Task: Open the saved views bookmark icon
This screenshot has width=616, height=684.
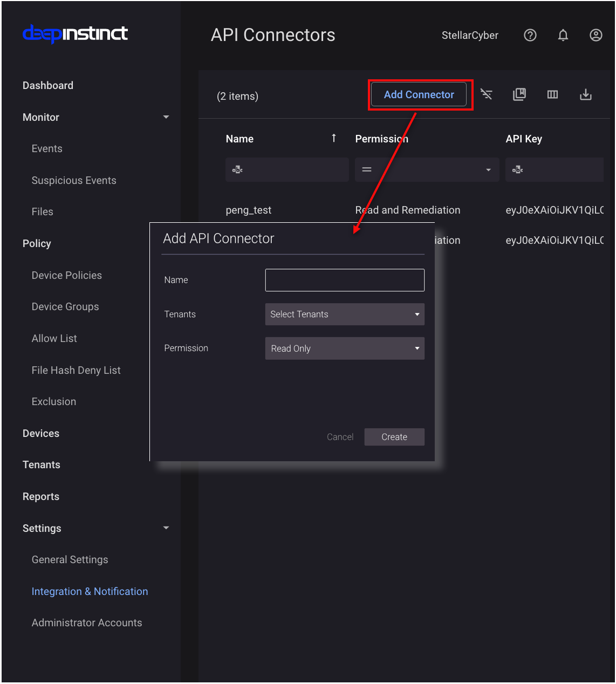Action: (519, 94)
